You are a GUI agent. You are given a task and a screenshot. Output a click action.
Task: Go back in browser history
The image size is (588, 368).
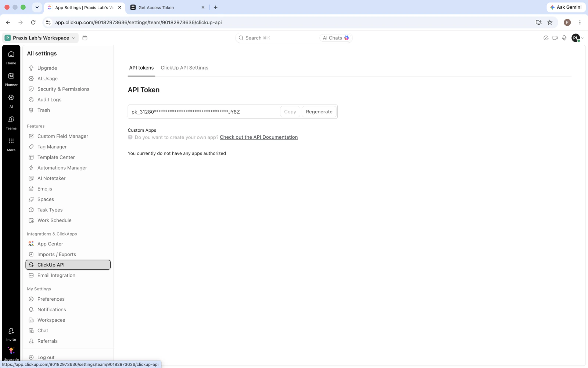(8, 22)
